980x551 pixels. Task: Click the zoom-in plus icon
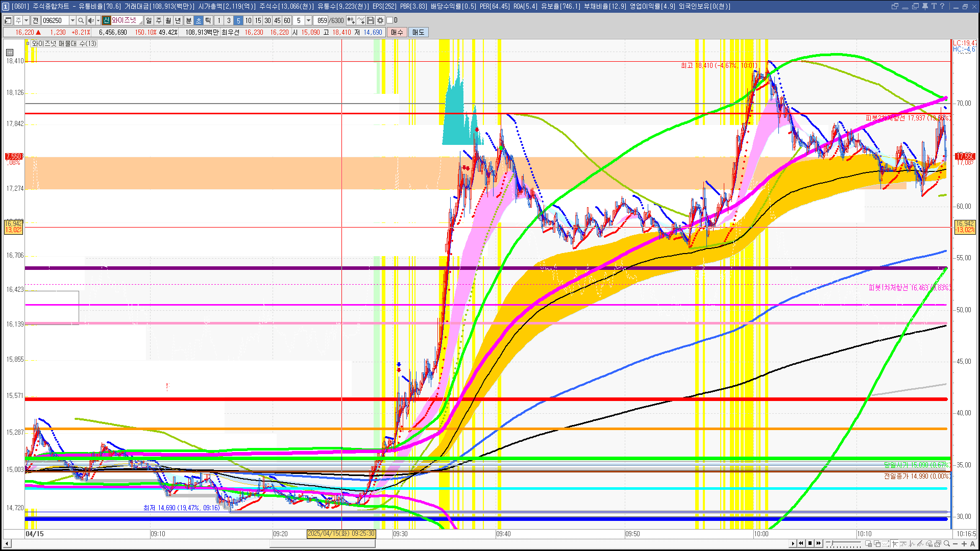pyautogui.click(x=964, y=544)
